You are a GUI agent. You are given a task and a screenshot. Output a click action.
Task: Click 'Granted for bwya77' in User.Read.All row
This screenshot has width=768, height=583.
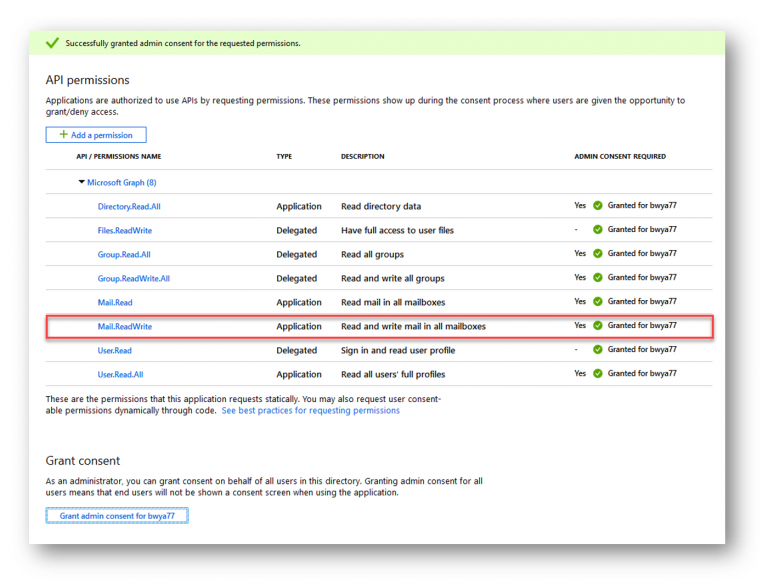(642, 373)
